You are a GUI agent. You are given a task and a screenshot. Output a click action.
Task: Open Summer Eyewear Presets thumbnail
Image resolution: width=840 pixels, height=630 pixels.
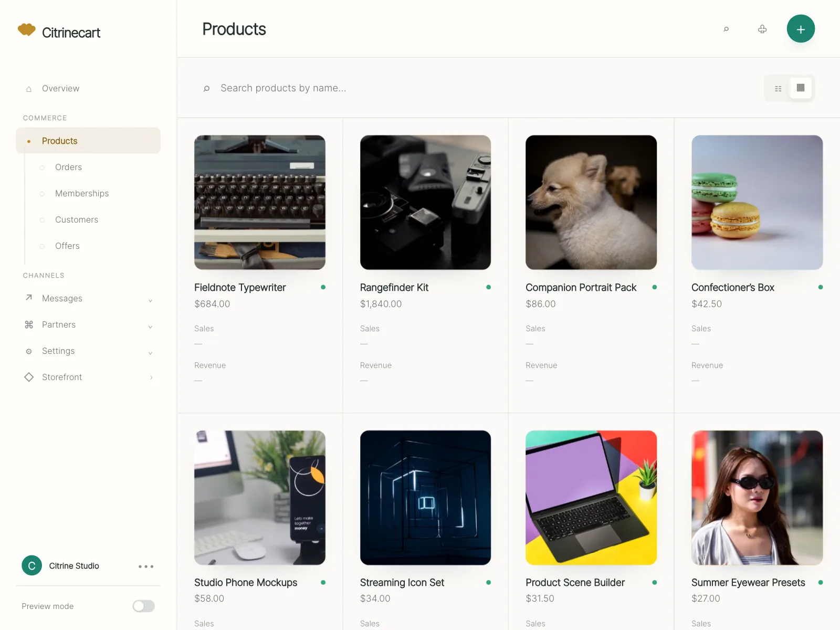click(757, 498)
